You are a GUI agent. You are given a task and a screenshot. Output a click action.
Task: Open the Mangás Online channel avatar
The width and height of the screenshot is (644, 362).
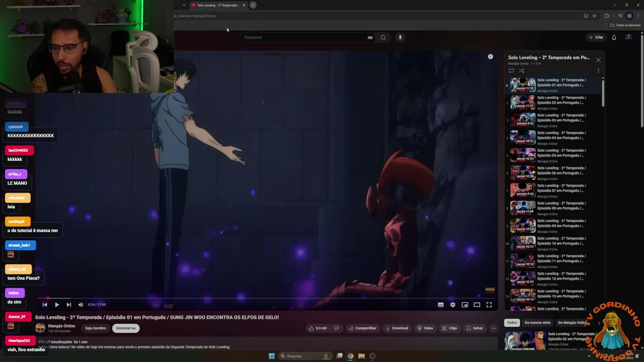click(40, 328)
